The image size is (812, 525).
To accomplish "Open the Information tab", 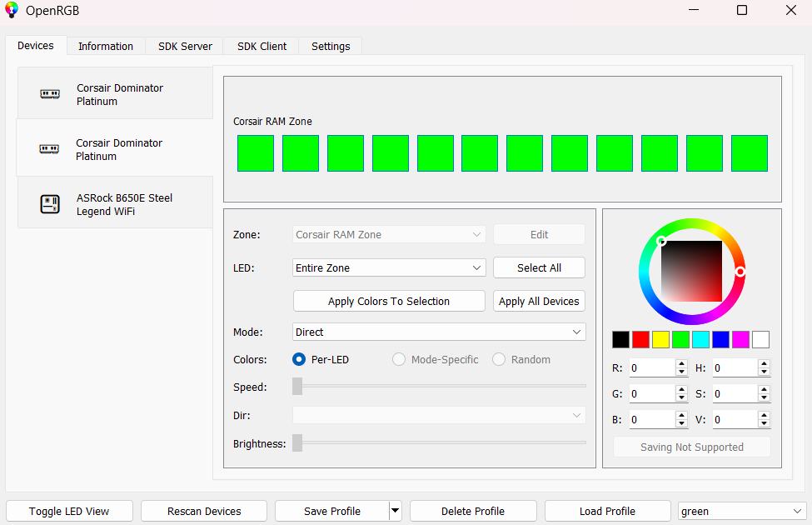I will pyautogui.click(x=106, y=46).
